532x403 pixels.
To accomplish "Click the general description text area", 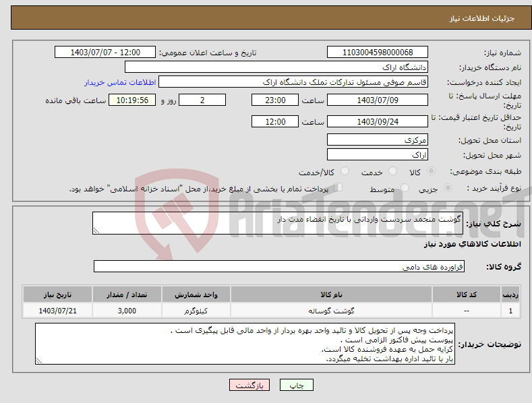I will (x=278, y=223).
